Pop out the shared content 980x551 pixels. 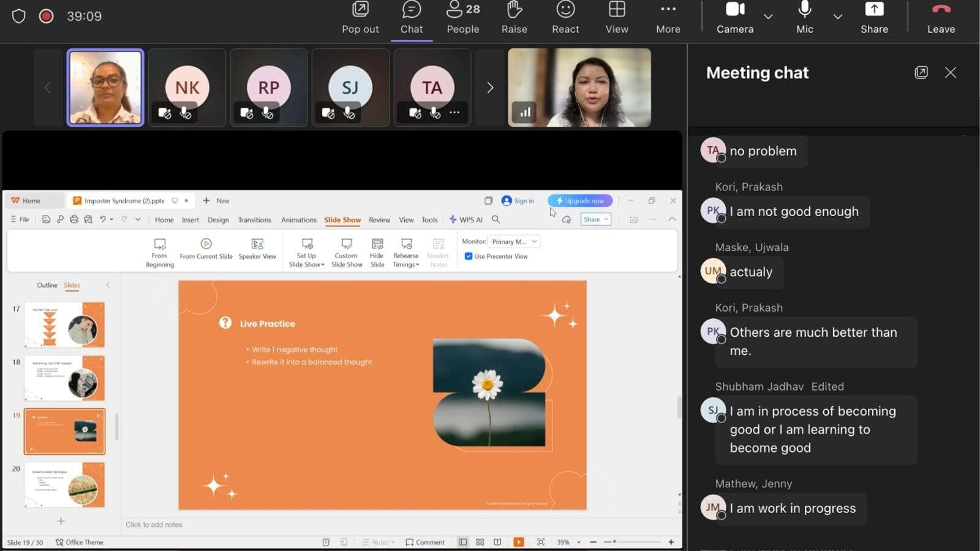[360, 18]
